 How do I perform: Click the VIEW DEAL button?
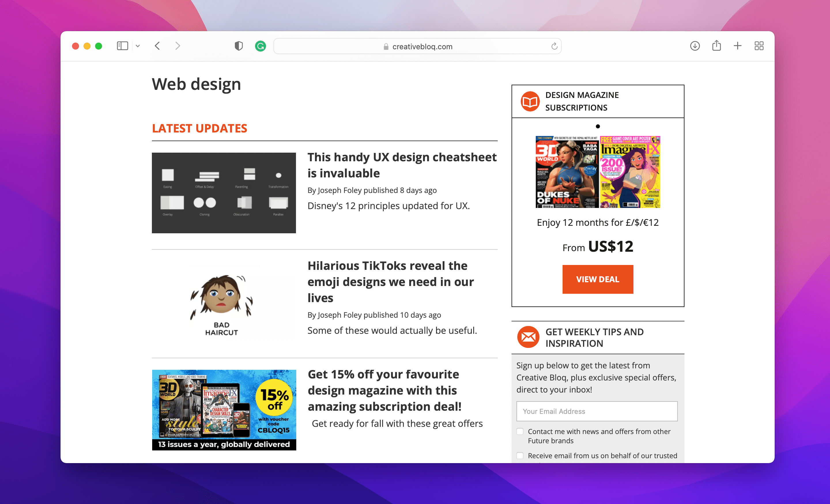click(598, 279)
